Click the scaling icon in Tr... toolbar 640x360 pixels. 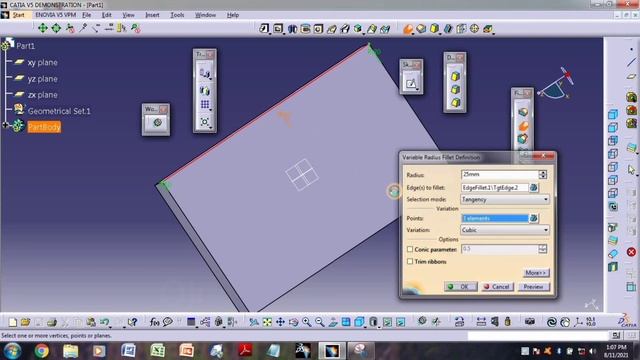click(205, 121)
